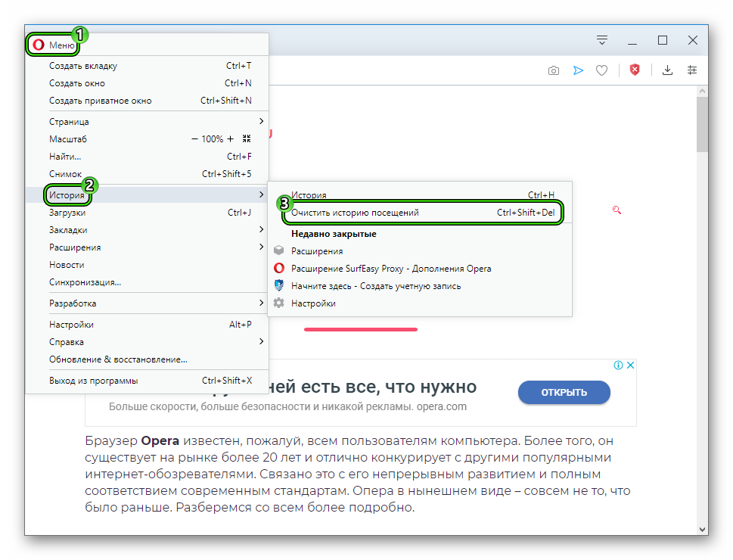The height and width of the screenshot is (560, 733).
Task: Choose Очистить историю посещений
Action: [420, 213]
